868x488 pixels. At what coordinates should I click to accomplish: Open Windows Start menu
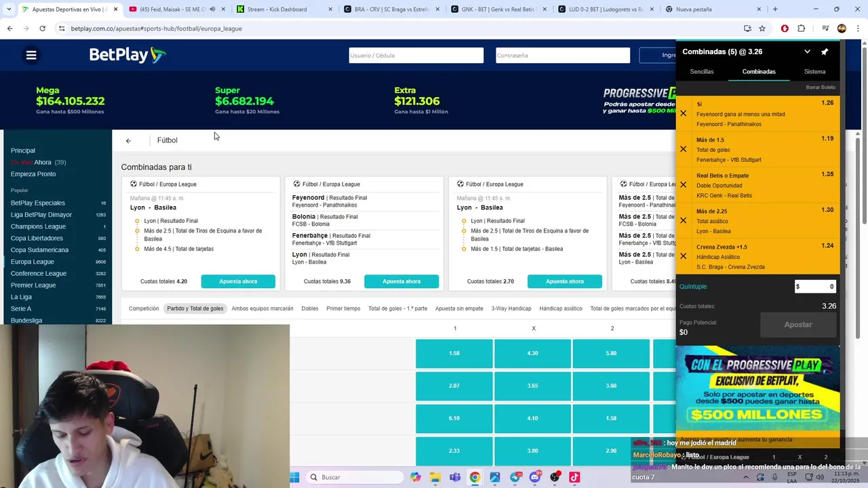[x=294, y=477]
